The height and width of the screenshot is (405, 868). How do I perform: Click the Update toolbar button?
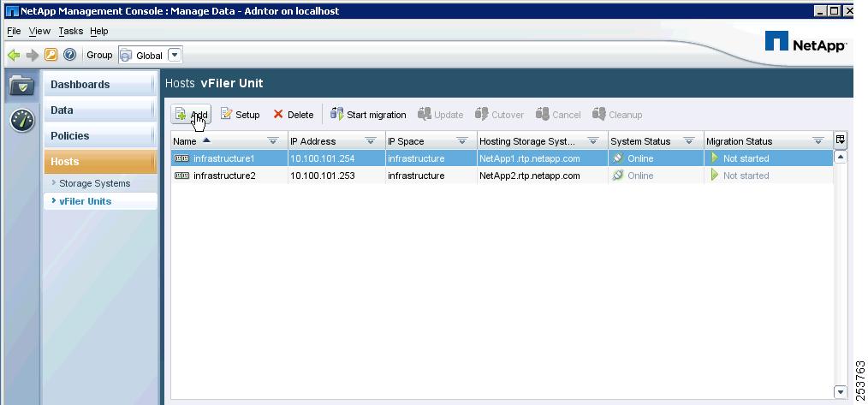tap(441, 115)
